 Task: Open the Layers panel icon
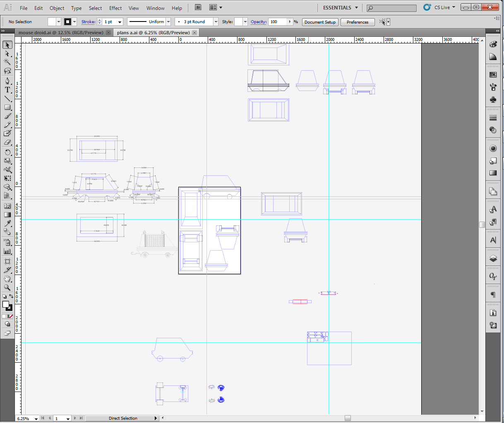(x=493, y=258)
